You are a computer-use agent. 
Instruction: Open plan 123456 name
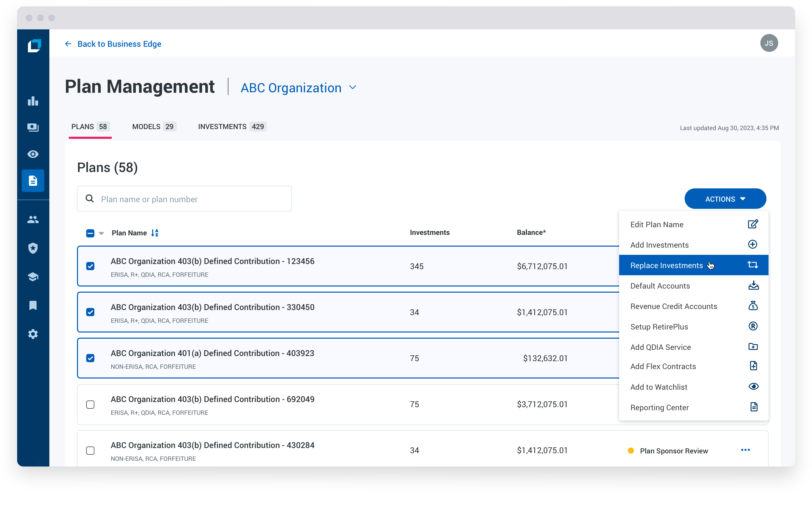(213, 261)
